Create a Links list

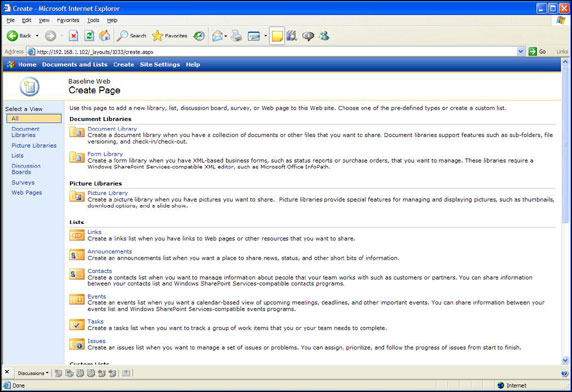94,232
